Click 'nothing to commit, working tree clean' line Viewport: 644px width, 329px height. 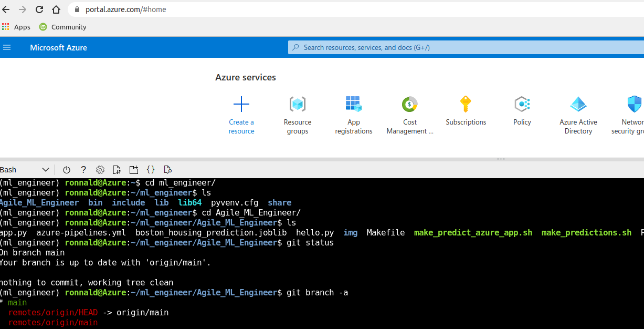pos(86,283)
